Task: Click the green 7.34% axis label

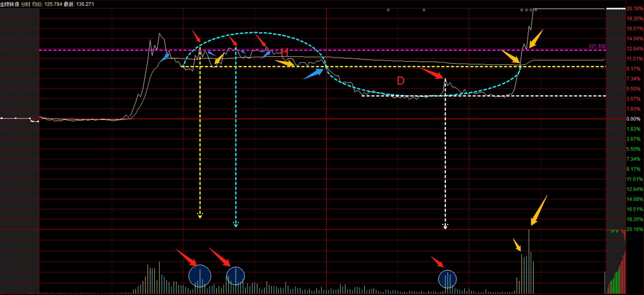Action: [x=633, y=159]
